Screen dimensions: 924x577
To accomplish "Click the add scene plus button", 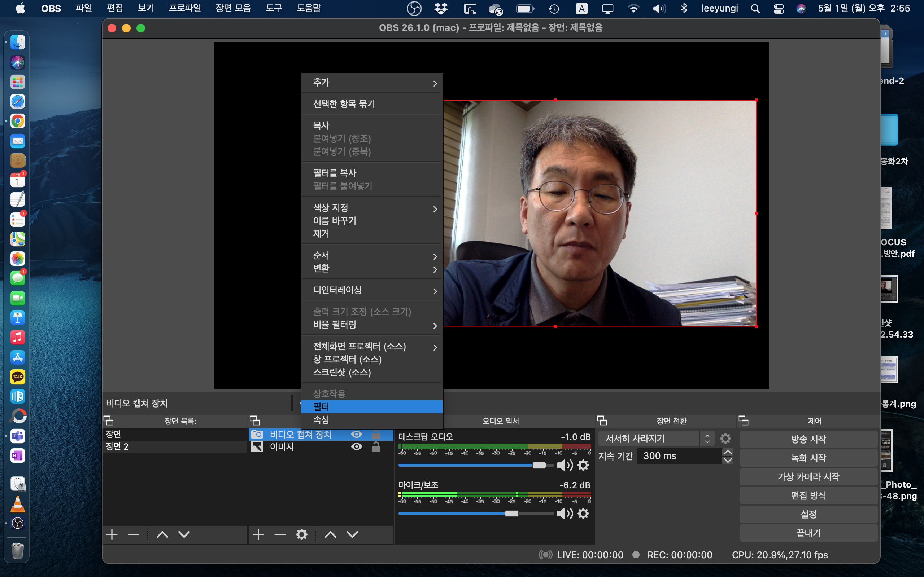I will (112, 535).
